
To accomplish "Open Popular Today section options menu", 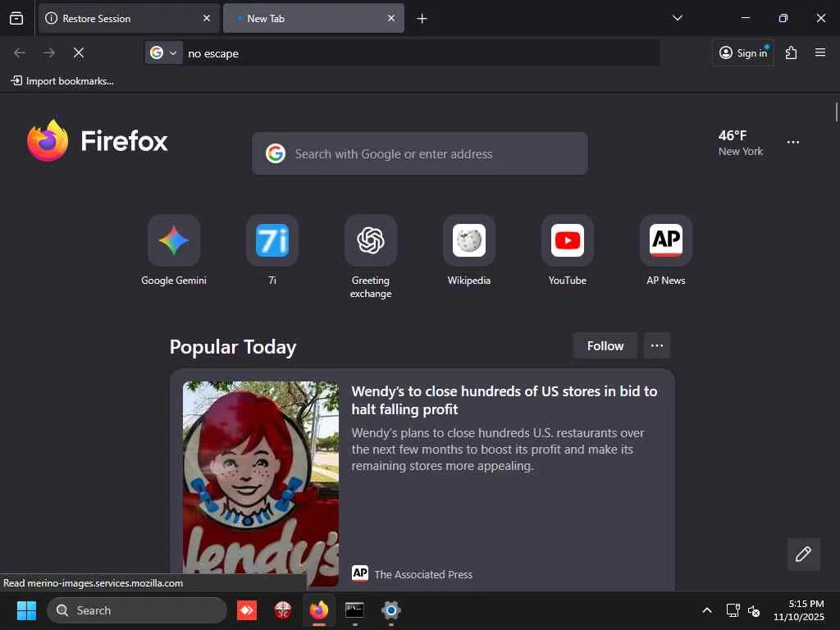I will point(657,346).
